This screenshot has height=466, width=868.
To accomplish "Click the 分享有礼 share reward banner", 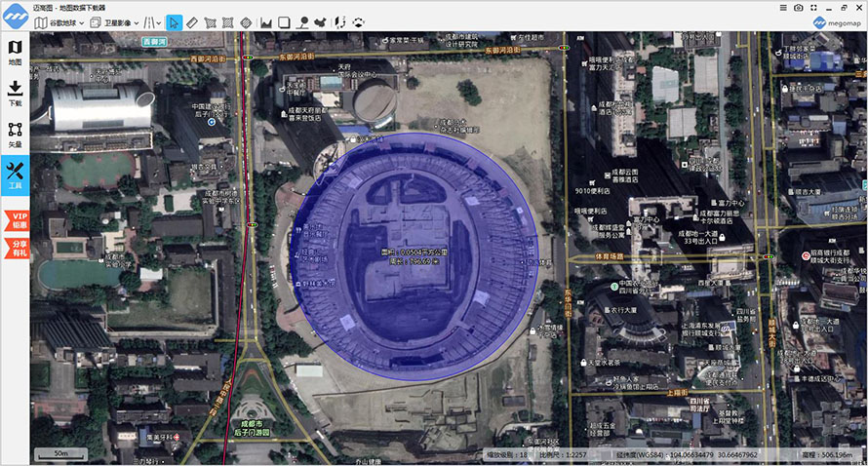I will point(16,248).
